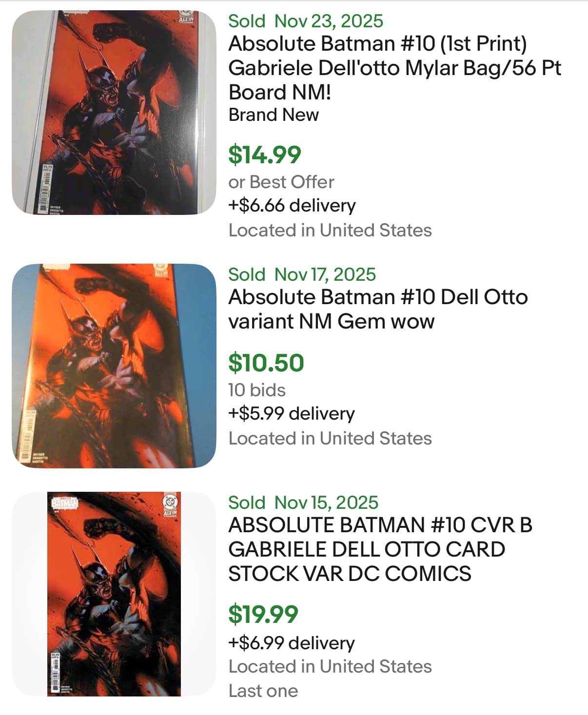The image size is (588, 715).
Task: Click the $14.99 sold price
Action: tap(265, 155)
